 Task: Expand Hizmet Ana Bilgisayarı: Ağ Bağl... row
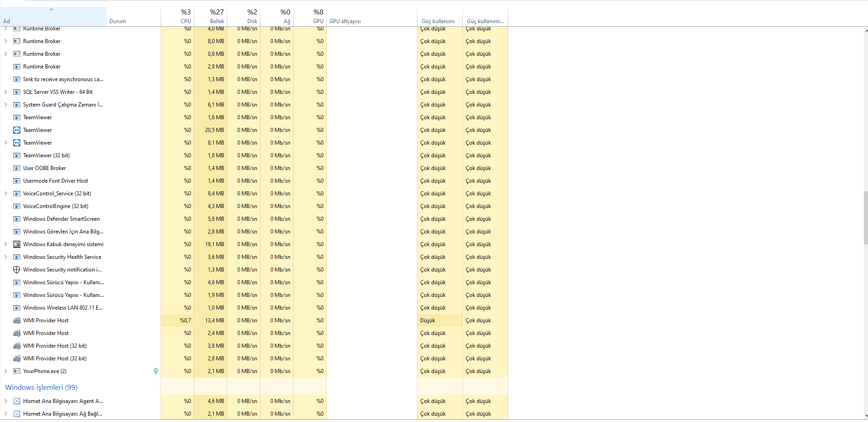click(x=5, y=414)
